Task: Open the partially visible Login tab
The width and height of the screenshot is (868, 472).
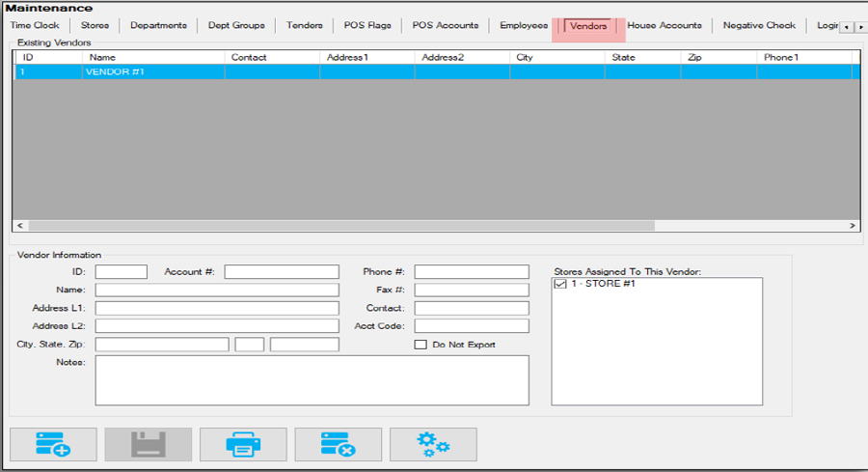Action: coord(827,25)
